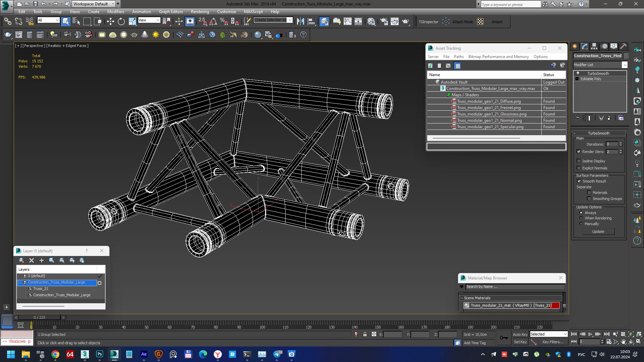
Task: Enable Separate by Materials checkbox
Action: [589, 193]
